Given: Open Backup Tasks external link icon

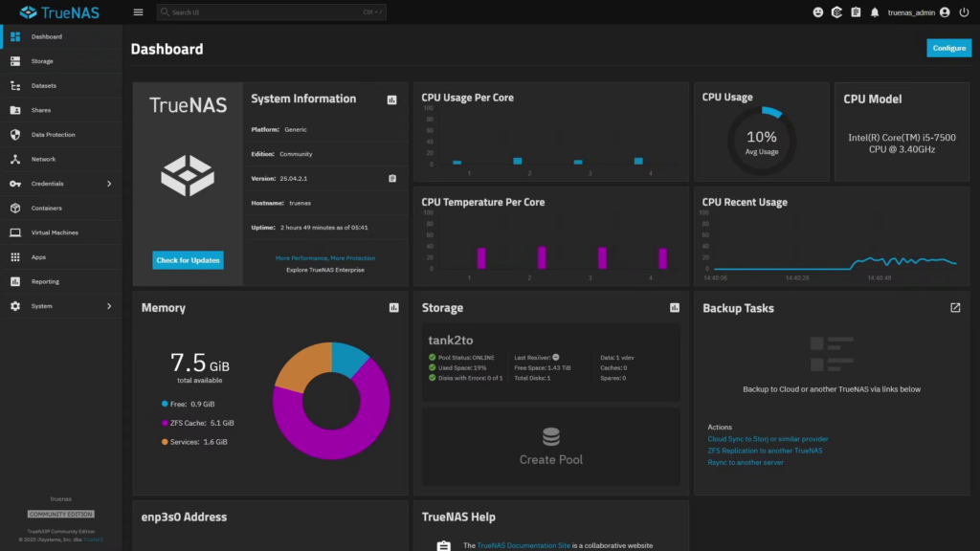Looking at the screenshot, I should point(954,308).
